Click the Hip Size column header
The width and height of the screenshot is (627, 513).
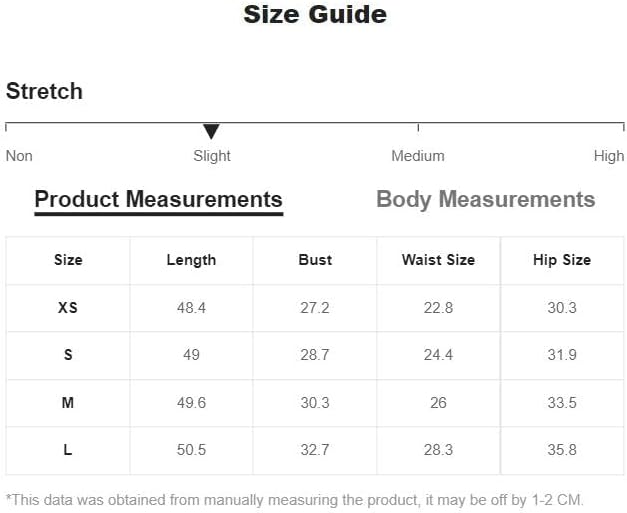tap(562, 260)
